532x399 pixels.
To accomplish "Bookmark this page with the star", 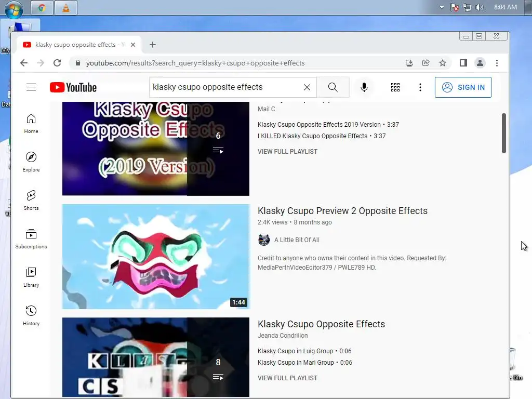I will click(443, 63).
